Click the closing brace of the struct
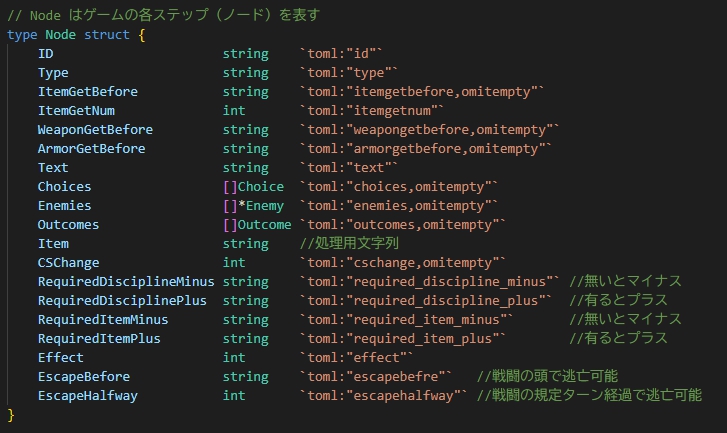The image size is (727, 433). point(12,415)
